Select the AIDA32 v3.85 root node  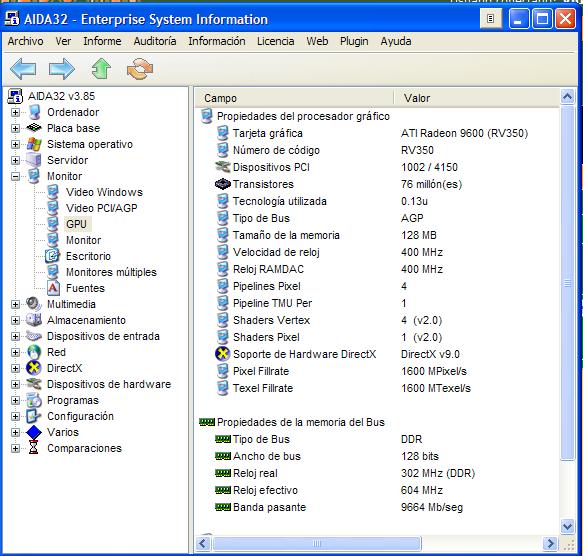61,96
